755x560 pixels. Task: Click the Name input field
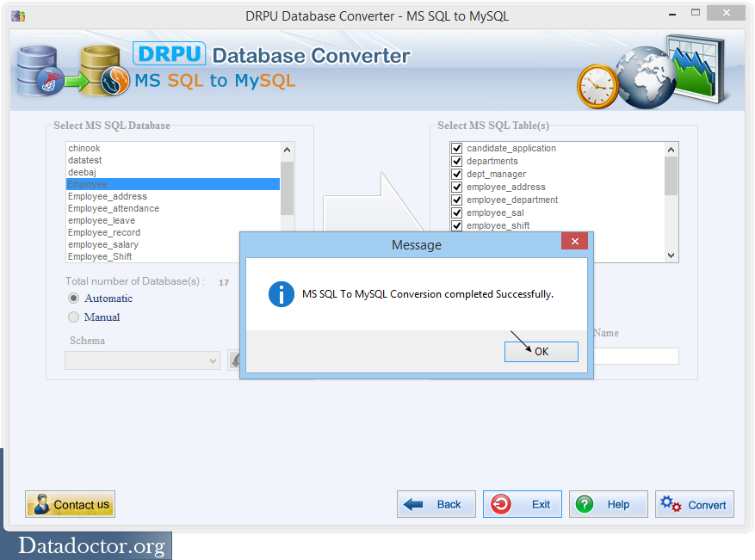click(635, 356)
